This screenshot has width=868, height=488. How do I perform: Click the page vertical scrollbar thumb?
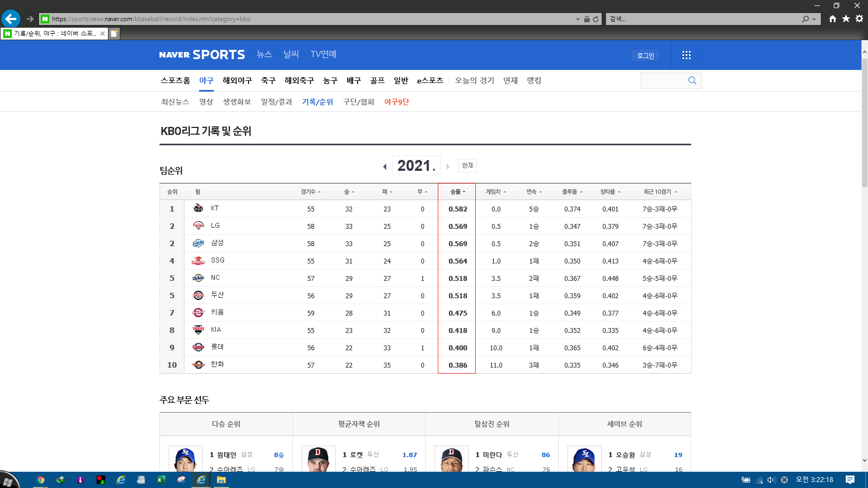coord(865,122)
